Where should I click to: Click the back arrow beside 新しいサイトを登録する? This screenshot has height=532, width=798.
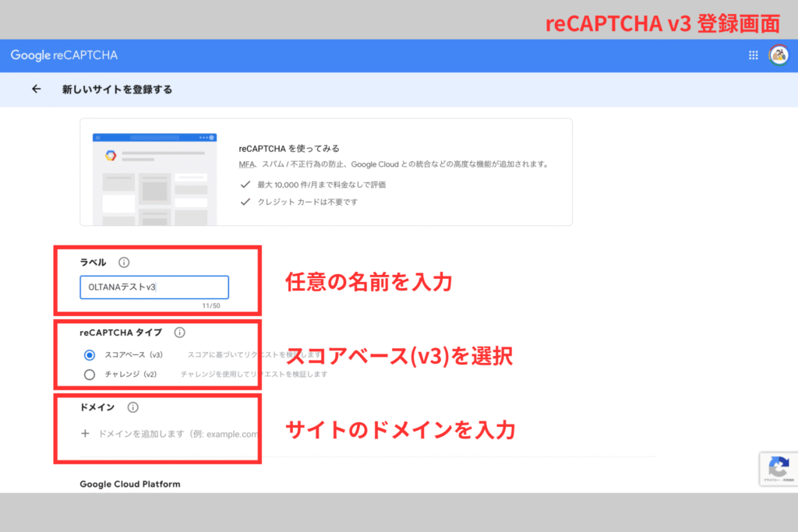36,90
